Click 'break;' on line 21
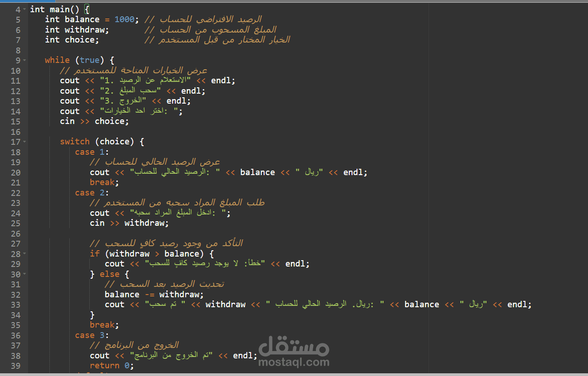 [104, 182]
